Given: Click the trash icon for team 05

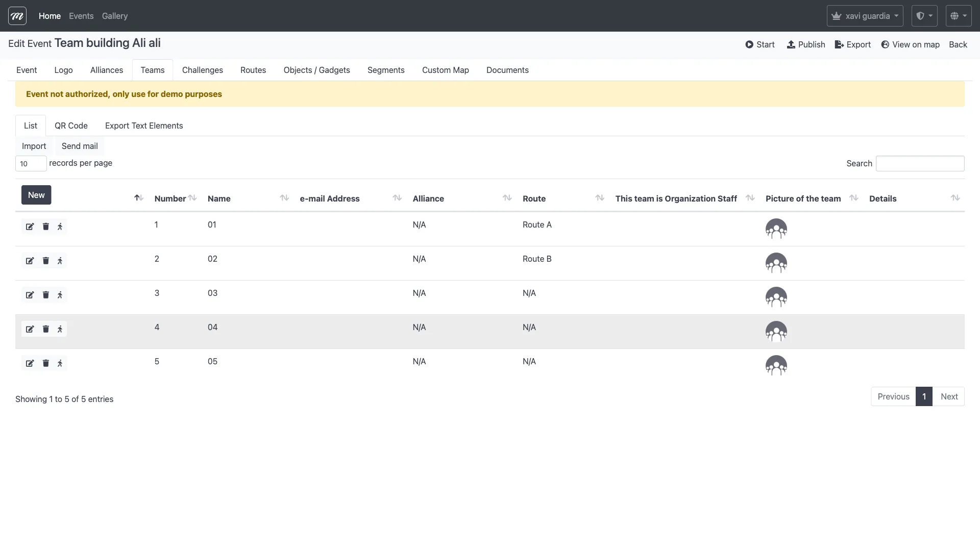Looking at the screenshot, I should pos(45,363).
